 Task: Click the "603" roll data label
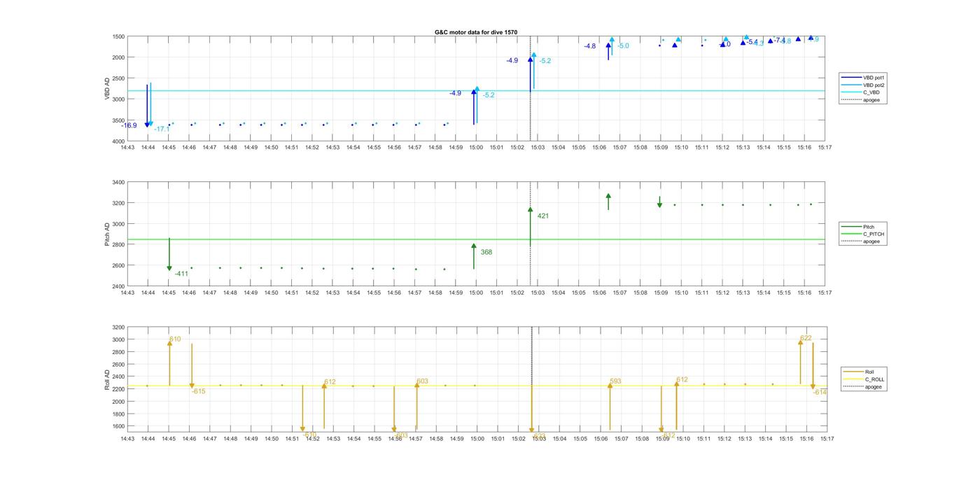click(x=422, y=381)
